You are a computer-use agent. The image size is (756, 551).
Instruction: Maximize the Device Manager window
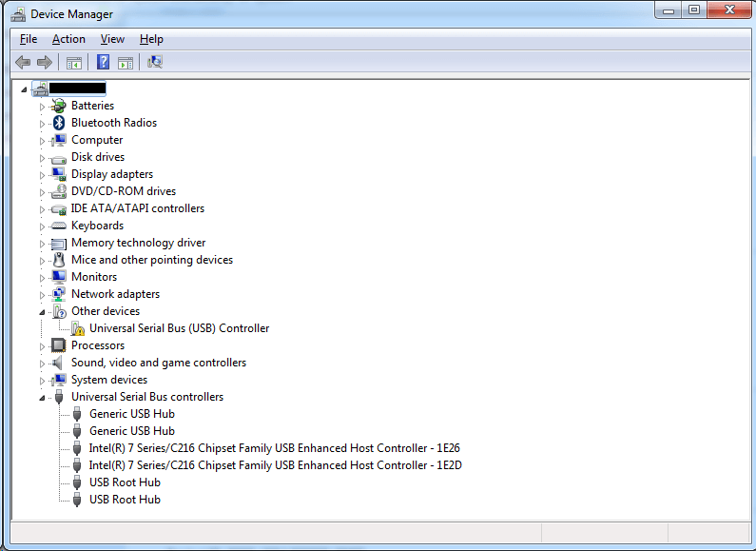coord(694,10)
